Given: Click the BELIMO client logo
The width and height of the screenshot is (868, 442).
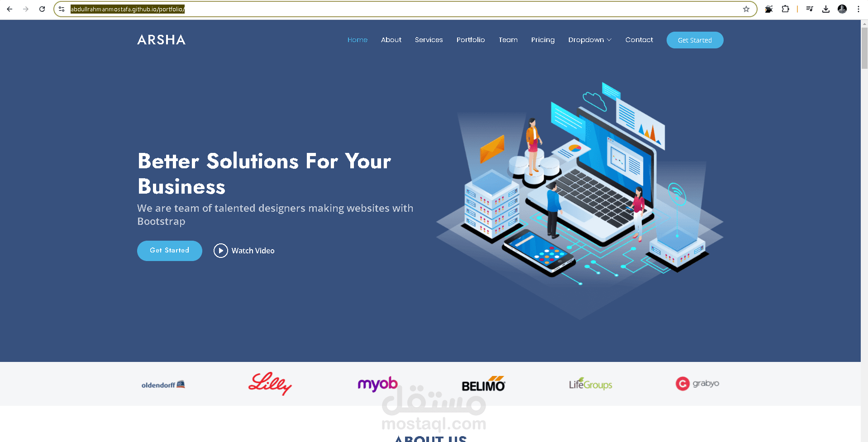Looking at the screenshot, I should pos(483,384).
